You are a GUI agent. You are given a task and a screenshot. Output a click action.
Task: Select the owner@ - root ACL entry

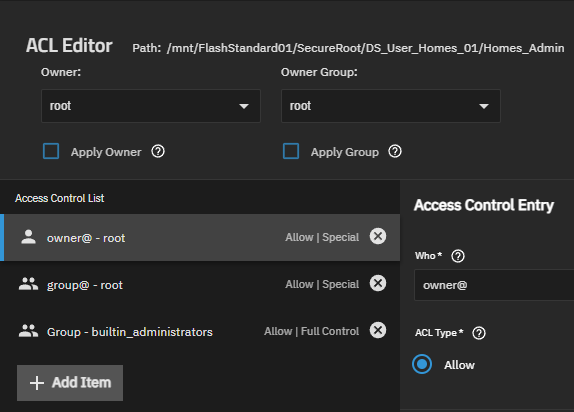200,237
